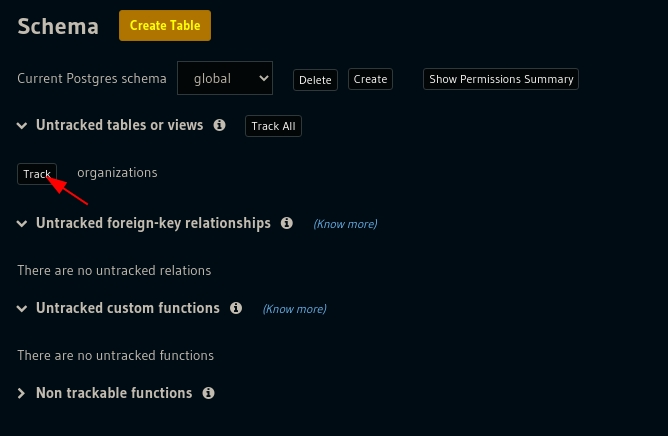Collapse Untracked custom functions section

pyautogui.click(x=22, y=309)
